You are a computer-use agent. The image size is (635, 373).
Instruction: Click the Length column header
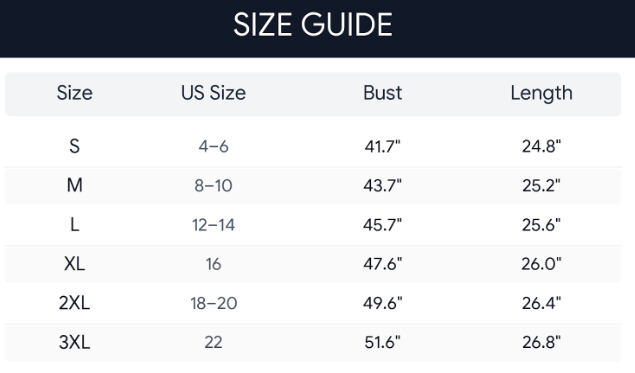click(541, 94)
